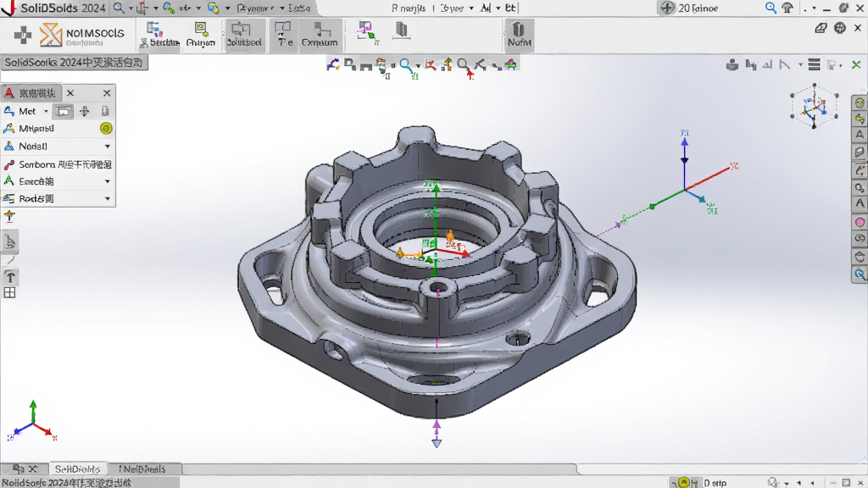This screenshot has height=488, width=868.
Task: Click the grey plus-shaped icon left of the ribbon logo
Action: 23,35
